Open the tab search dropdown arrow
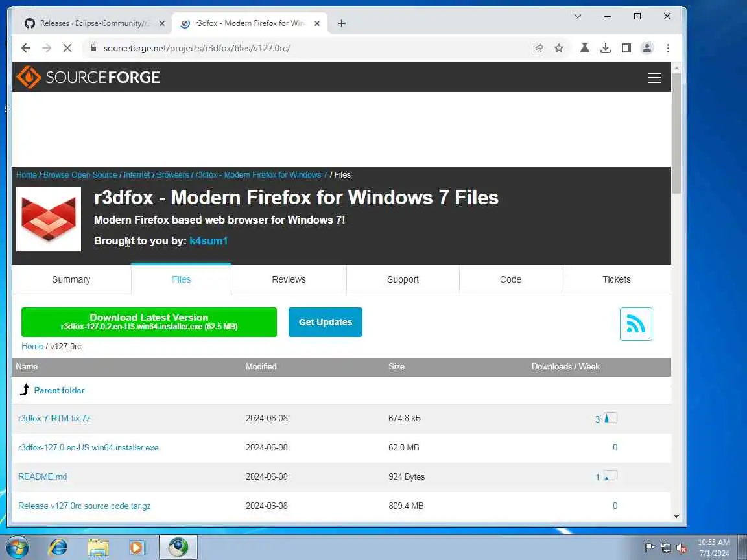This screenshot has height=560, width=747. pyautogui.click(x=578, y=16)
